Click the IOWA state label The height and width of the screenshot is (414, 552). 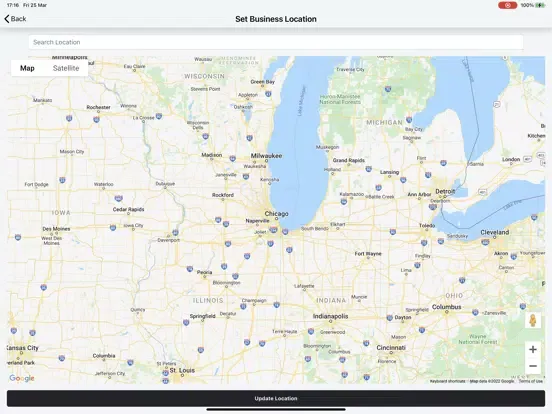[x=61, y=213]
